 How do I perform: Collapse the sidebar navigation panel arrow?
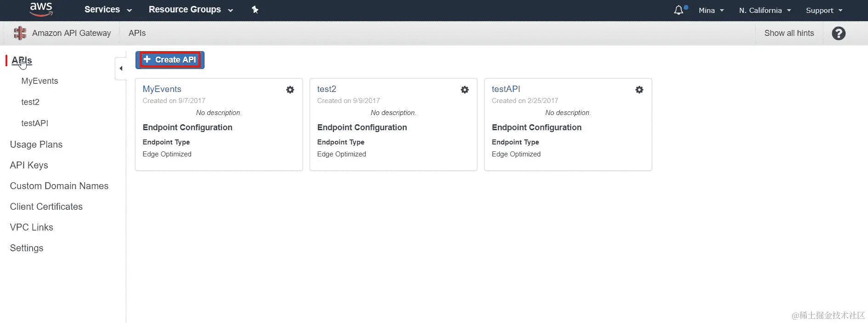(121, 69)
